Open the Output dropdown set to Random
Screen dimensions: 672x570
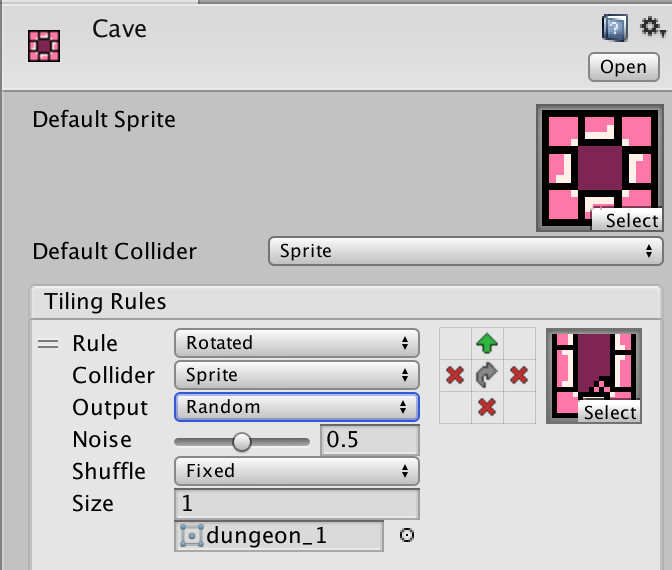pyautogui.click(x=297, y=407)
